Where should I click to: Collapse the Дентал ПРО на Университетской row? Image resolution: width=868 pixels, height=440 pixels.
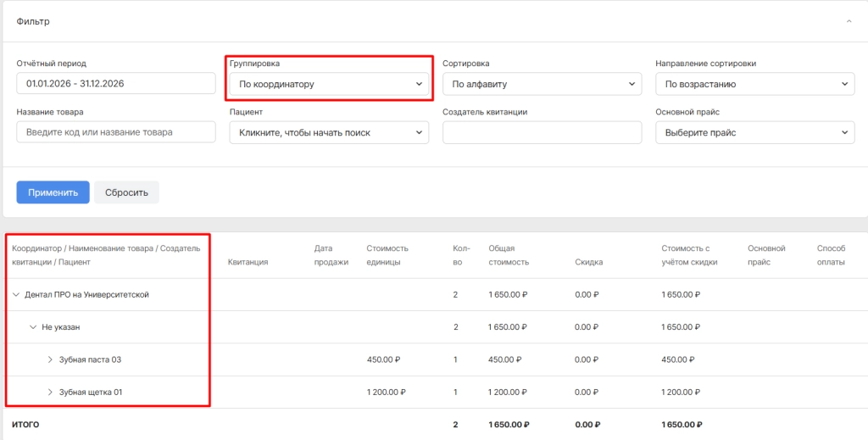[16, 295]
